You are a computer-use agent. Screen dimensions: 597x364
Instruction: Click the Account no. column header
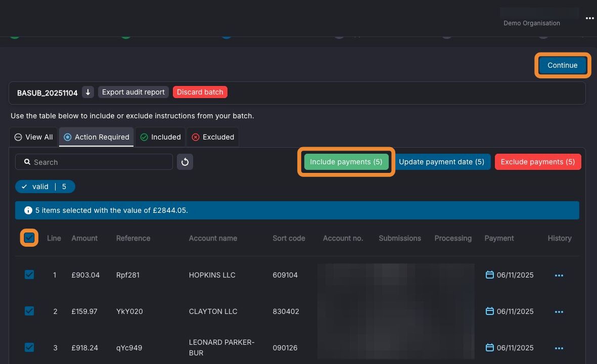tap(343, 238)
